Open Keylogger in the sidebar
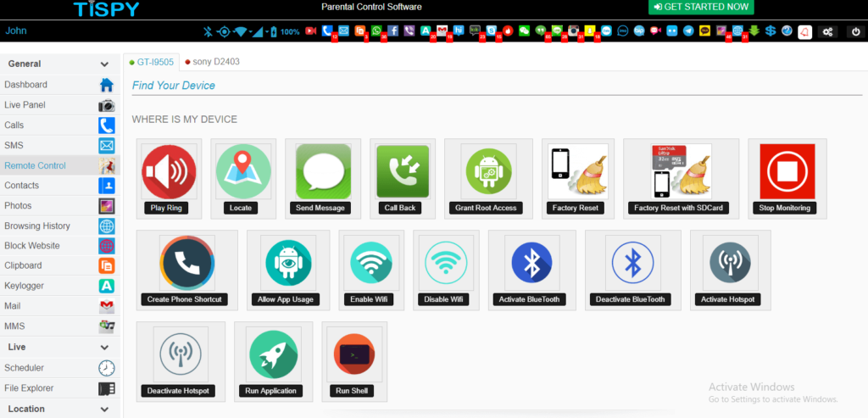This screenshot has height=418, width=868. pos(60,286)
